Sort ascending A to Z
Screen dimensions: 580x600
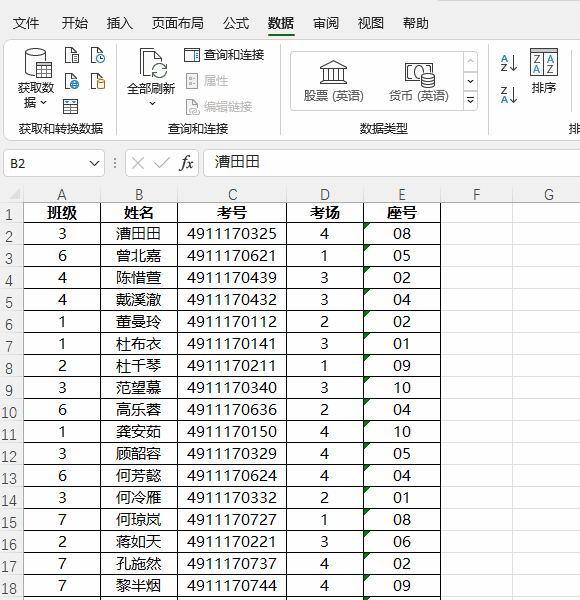(509, 63)
